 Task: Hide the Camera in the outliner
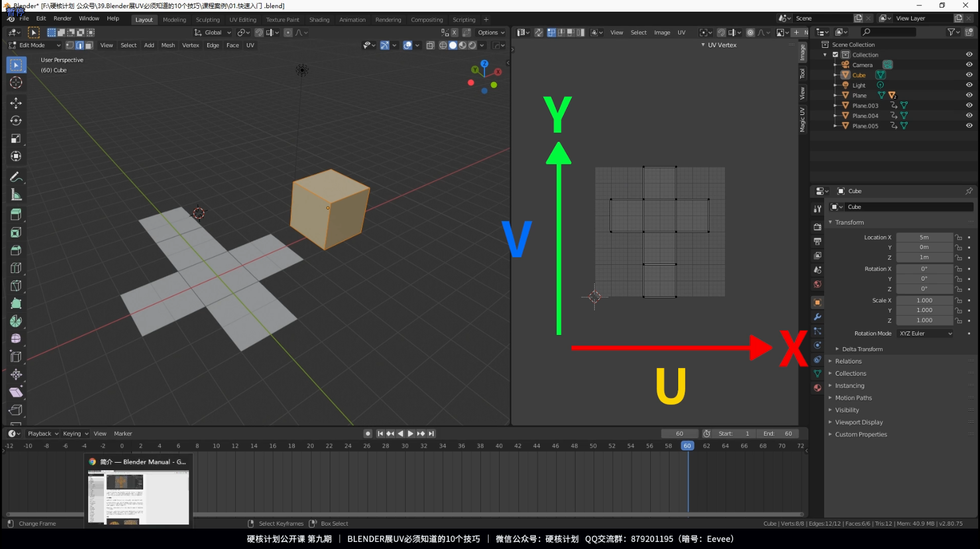[969, 65]
